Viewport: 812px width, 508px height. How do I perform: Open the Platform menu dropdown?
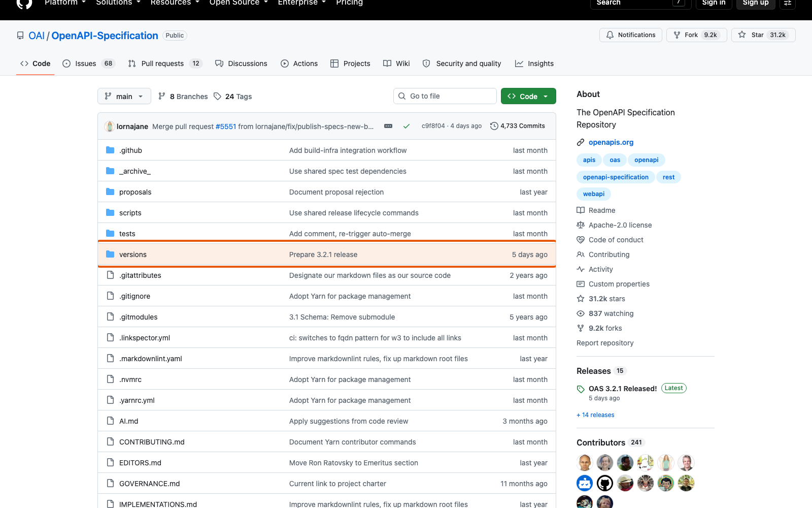pyautogui.click(x=65, y=3)
